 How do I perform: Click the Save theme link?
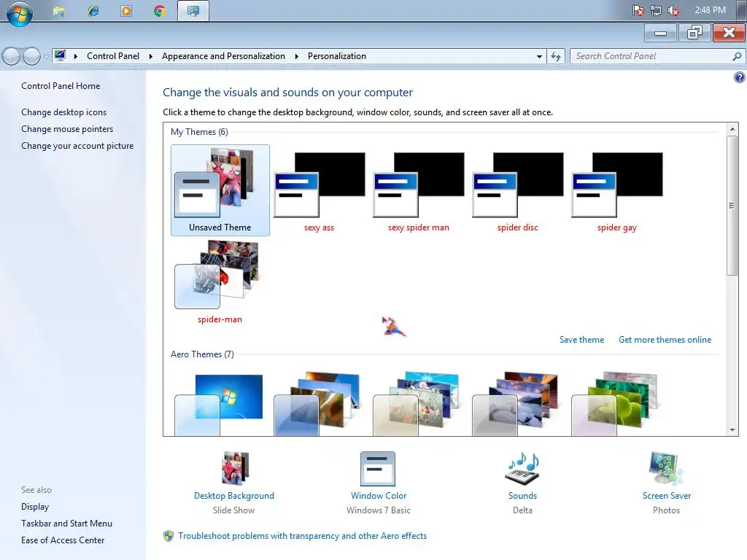point(581,340)
